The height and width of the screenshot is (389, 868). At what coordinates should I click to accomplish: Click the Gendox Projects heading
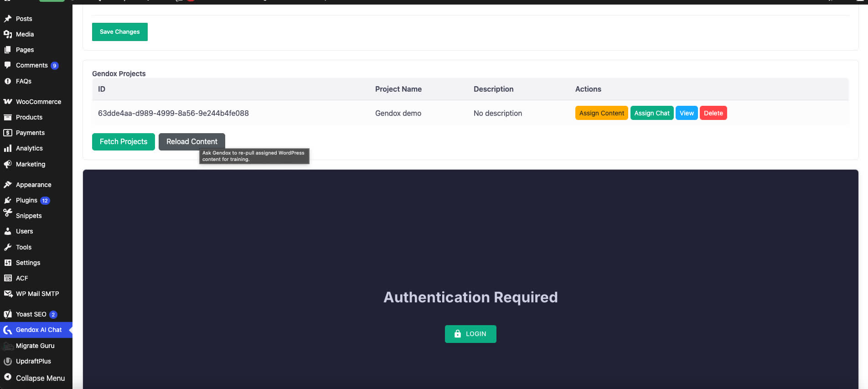[x=119, y=73]
